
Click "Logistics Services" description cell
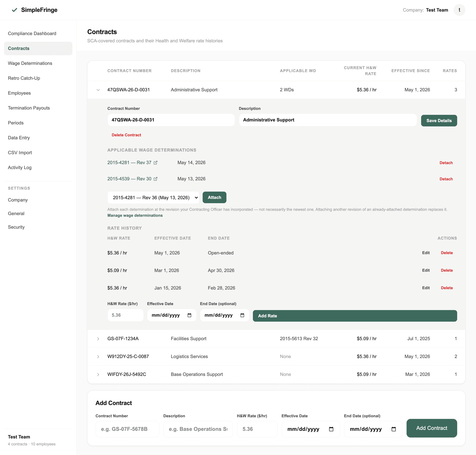[189, 357]
